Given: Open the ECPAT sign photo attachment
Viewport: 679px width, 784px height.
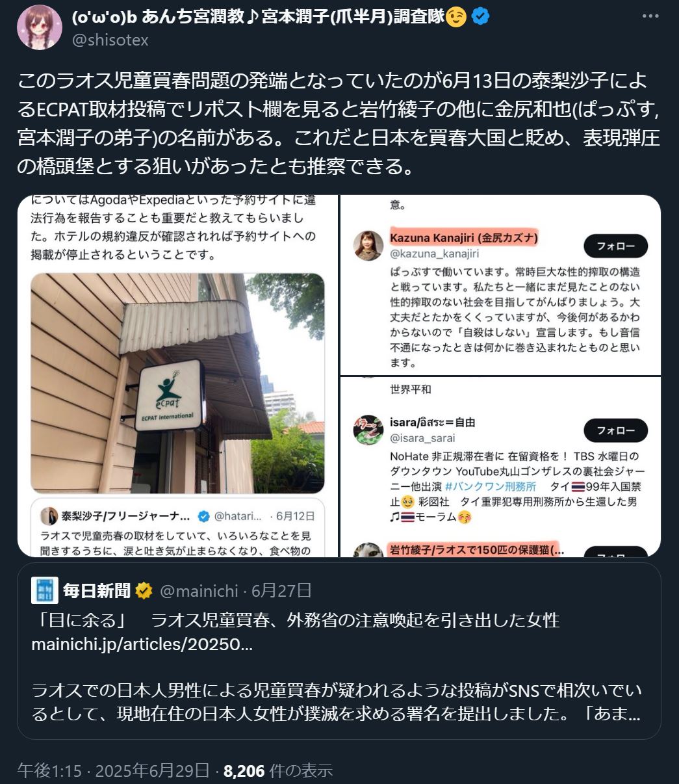Looking at the screenshot, I should [177, 376].
